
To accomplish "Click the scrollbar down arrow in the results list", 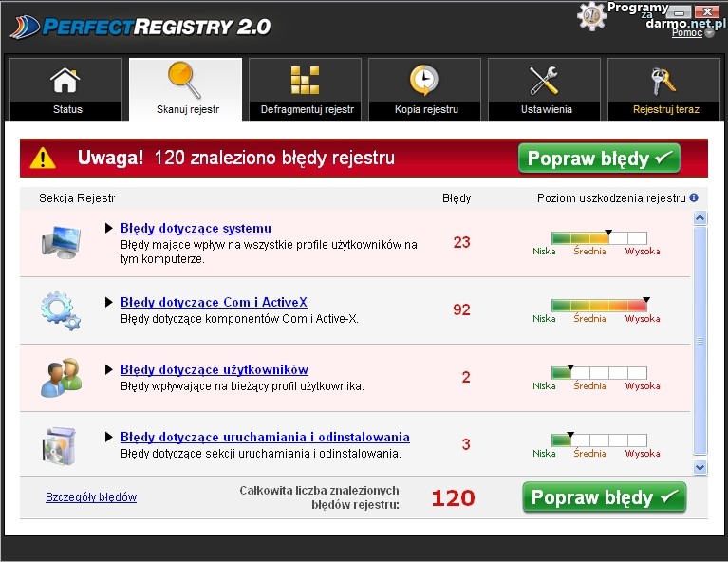I will pyautogui.click(x=700, y=467).
